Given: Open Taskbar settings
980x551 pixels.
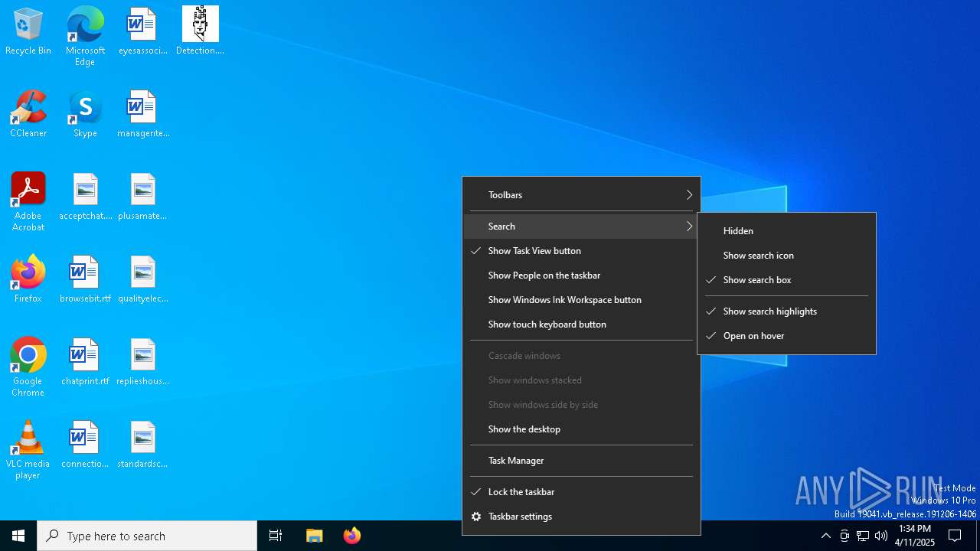Looking at the screenshot, I should pos(581,517).
